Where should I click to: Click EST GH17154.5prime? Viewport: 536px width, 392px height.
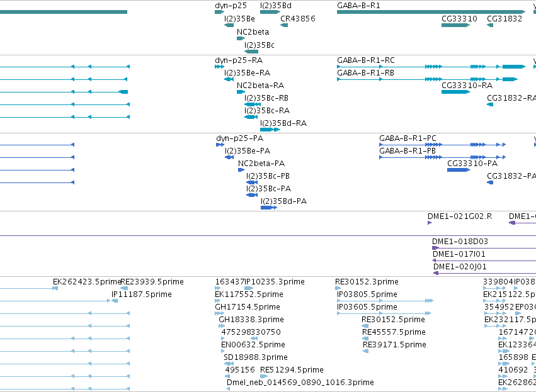(x=248, y=307)
